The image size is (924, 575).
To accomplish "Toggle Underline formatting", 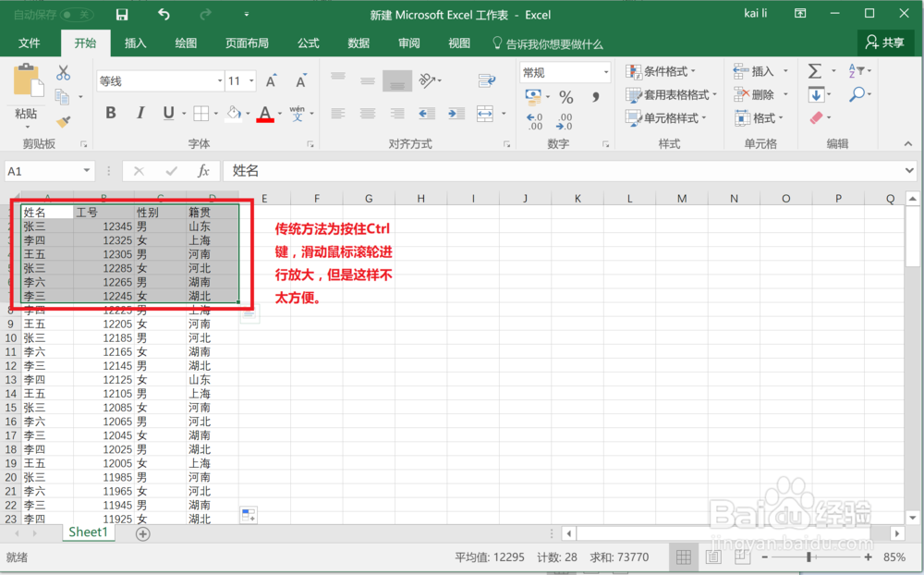I will (x=168, y=113).
